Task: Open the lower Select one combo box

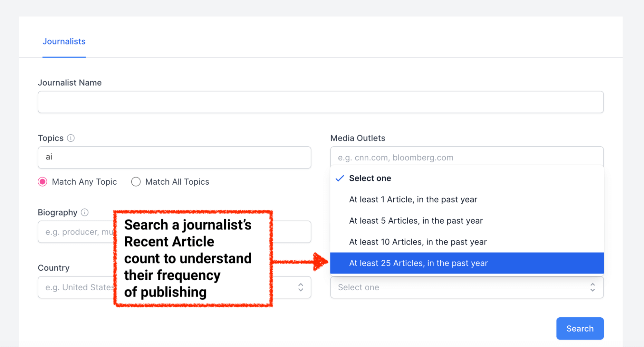Action: 451,287
